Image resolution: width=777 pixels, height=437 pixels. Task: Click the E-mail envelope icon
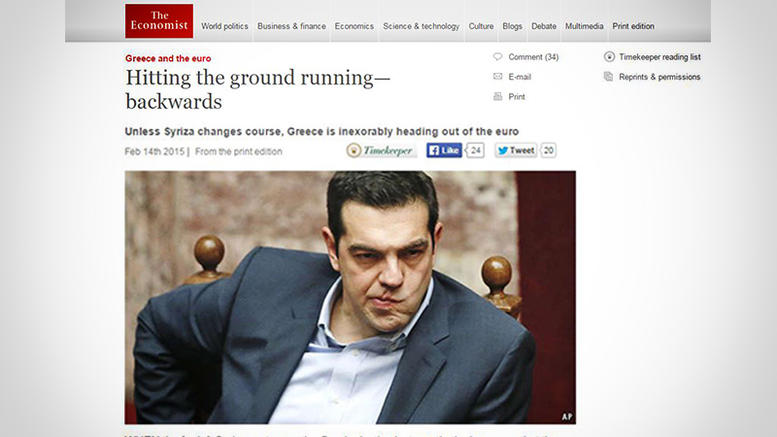click(498, 77)
